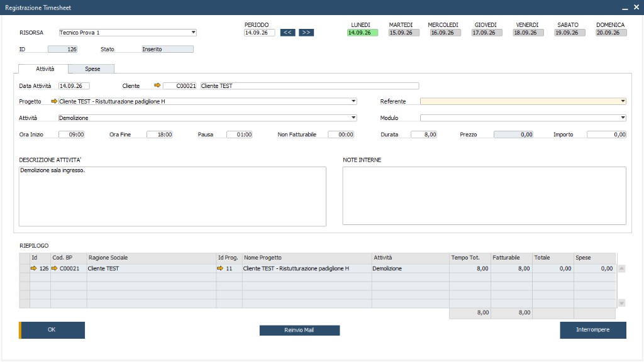Select Venerdì 18.09.26 day

pos(528,33)
